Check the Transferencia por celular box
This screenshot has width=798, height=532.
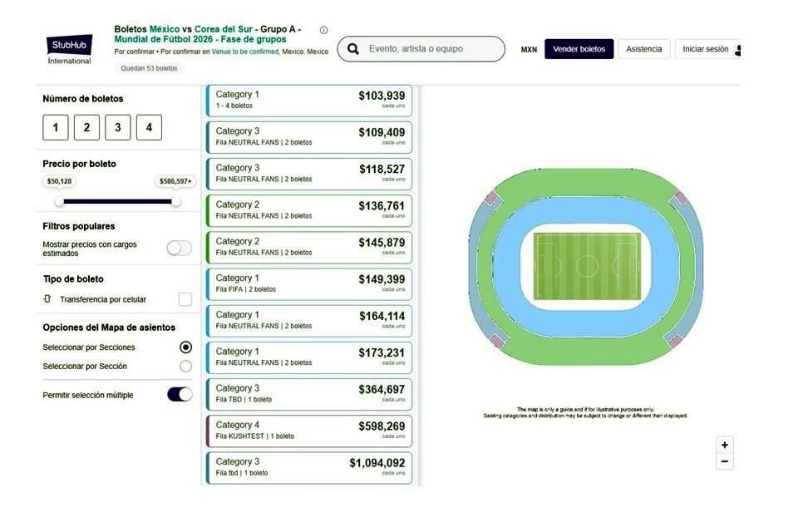tap(185, 299)
